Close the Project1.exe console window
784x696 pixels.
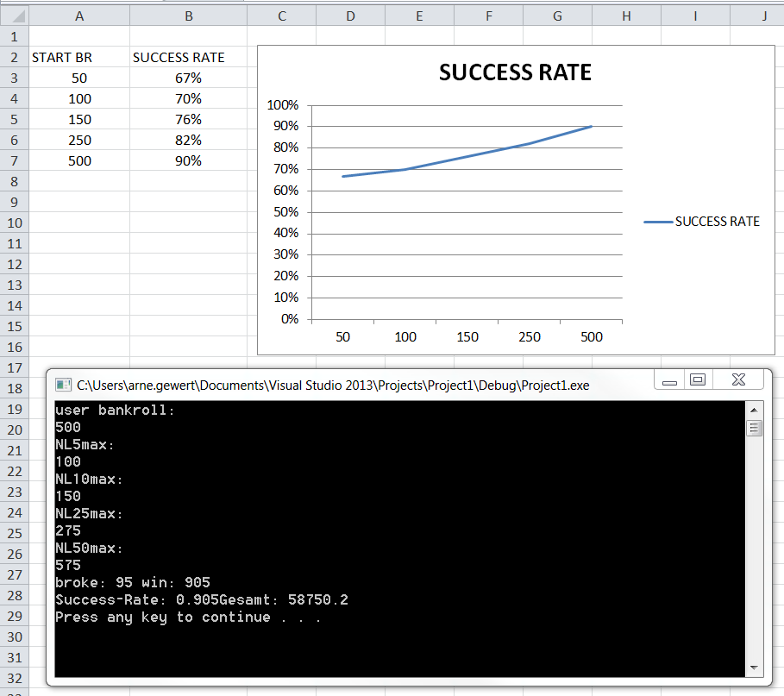point(738,380)
